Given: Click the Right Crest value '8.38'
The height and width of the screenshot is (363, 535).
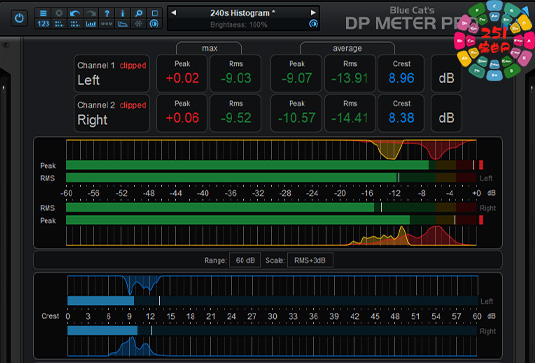Looking at the screenshot, I should click(401, 118).
